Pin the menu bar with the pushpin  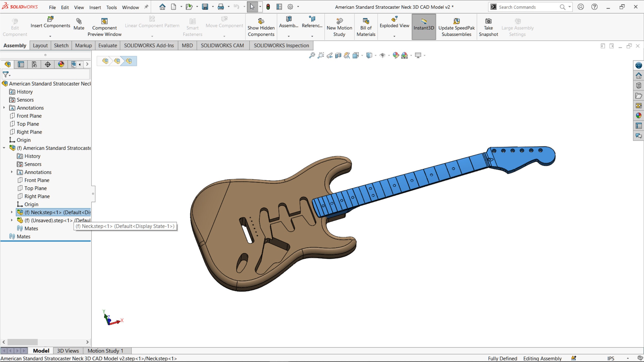coord(146,7)
